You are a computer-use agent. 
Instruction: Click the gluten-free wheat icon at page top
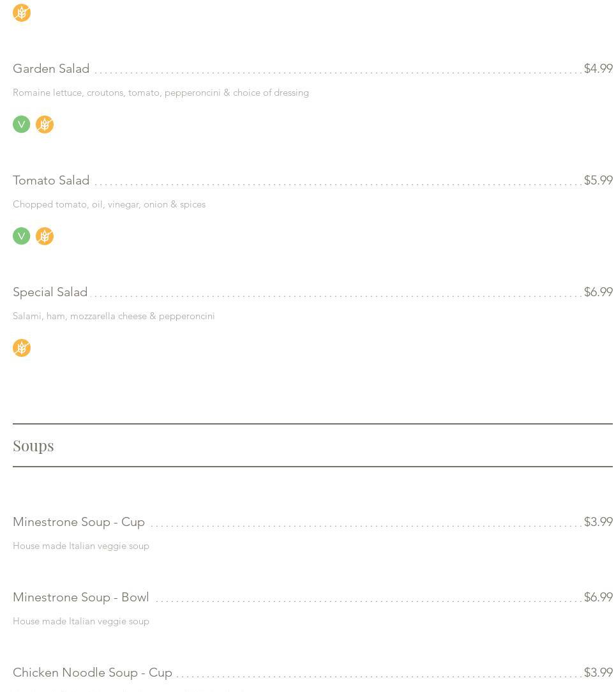coord(22,13)
